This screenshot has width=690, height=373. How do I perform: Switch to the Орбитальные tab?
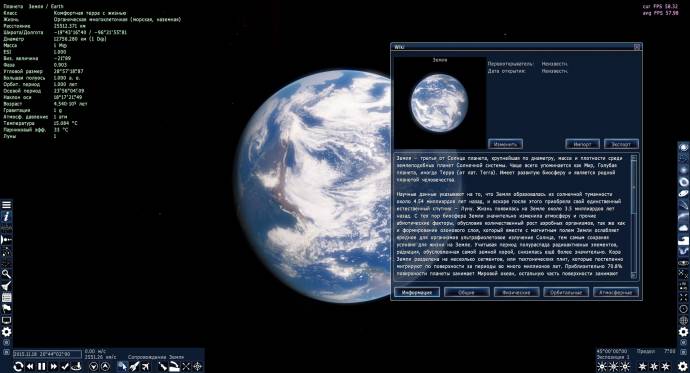click(566, 292)
